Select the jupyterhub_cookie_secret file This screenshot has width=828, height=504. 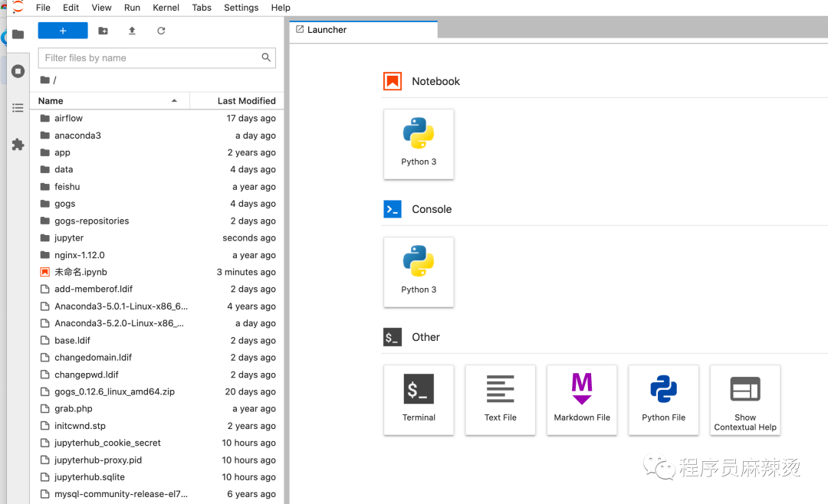click(157, 443)
